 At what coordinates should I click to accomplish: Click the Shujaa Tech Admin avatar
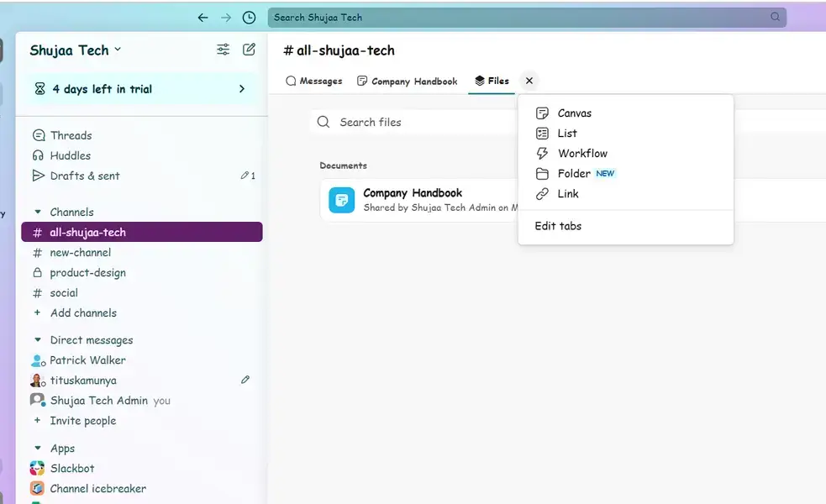38,400
